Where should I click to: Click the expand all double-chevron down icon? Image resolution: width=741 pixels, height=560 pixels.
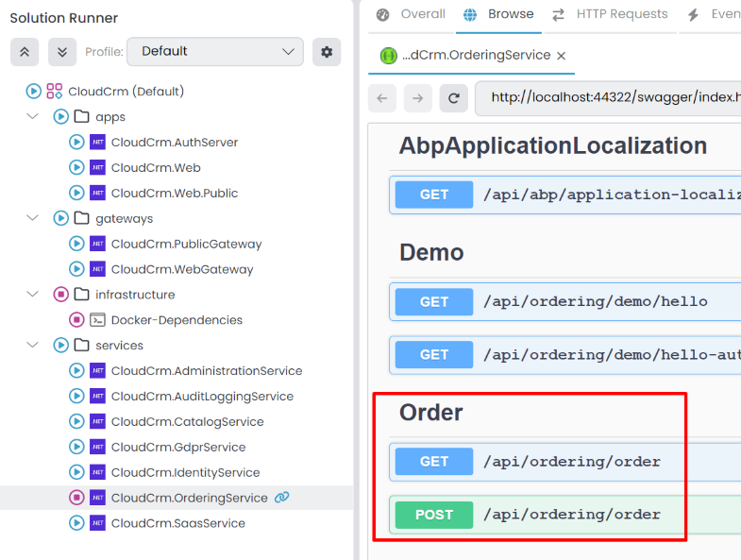(x=62, y=52)
